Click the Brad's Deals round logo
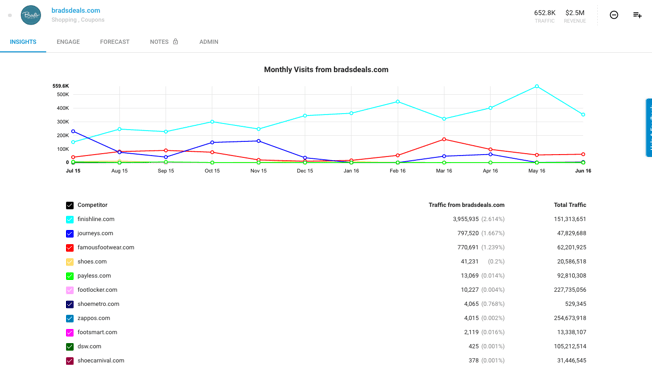652x378 pixels. (x=31, y=15)
